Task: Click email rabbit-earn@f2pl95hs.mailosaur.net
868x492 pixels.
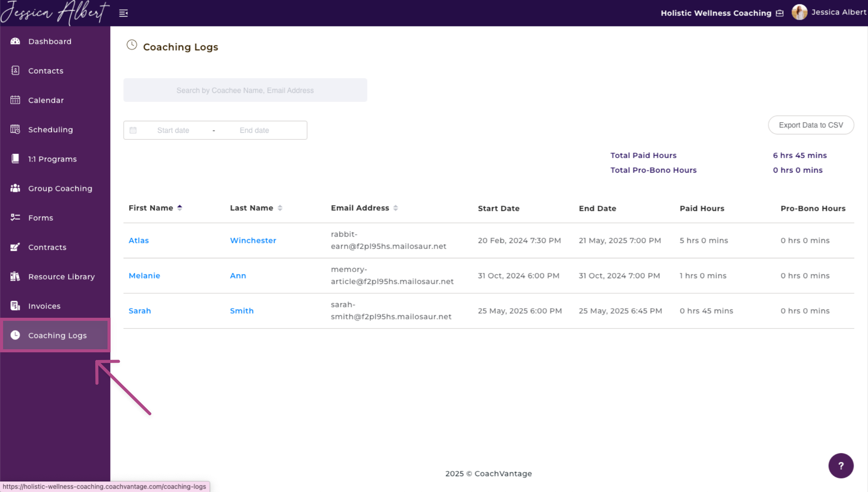Action: 389,240
